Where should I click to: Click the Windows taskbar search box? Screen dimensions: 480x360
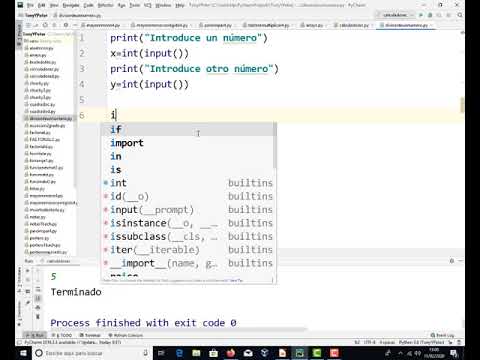tap(92, 353)
